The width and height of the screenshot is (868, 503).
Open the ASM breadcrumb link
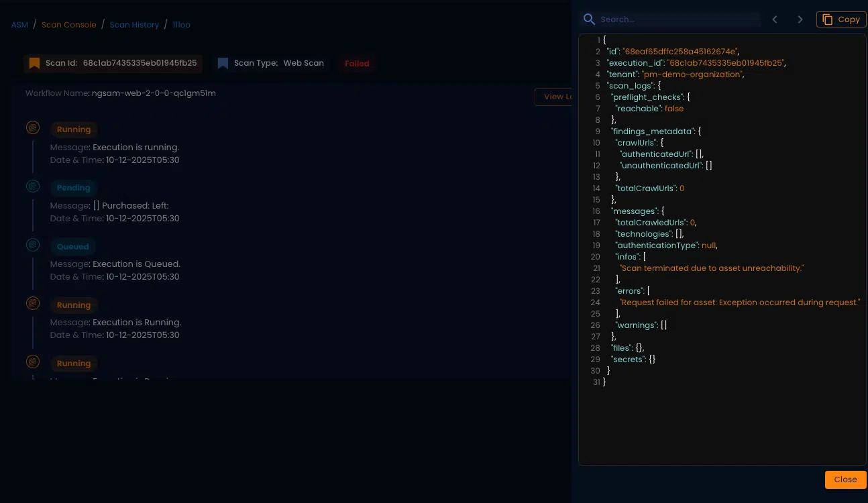[19, 25]
